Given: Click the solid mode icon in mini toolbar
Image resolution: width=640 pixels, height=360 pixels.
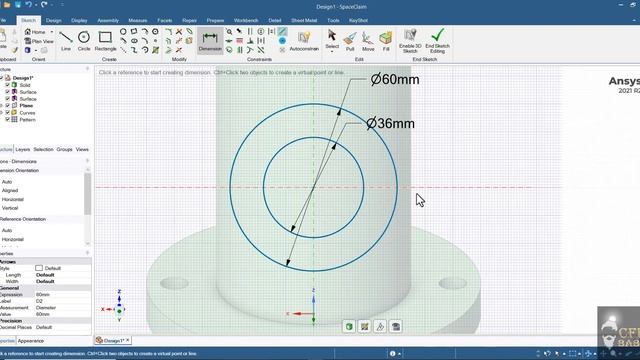Looking at the screenshot, I should (x=349, y=327).
